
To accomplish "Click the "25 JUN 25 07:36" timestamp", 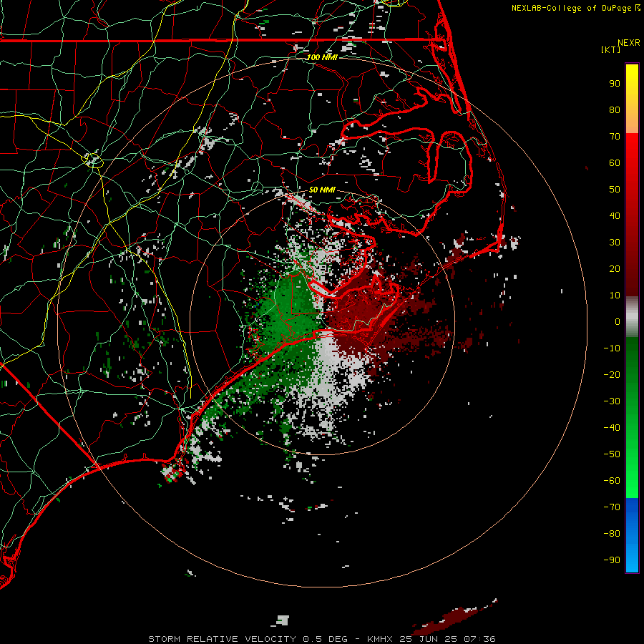I will pyautogui.click(x=448, y=639).
